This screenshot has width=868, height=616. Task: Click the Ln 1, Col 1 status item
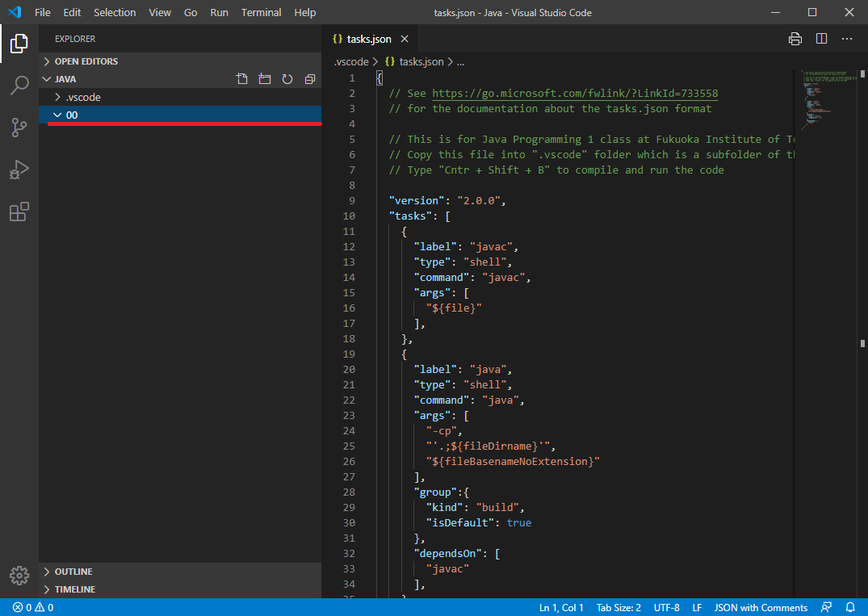pos(561,607)
